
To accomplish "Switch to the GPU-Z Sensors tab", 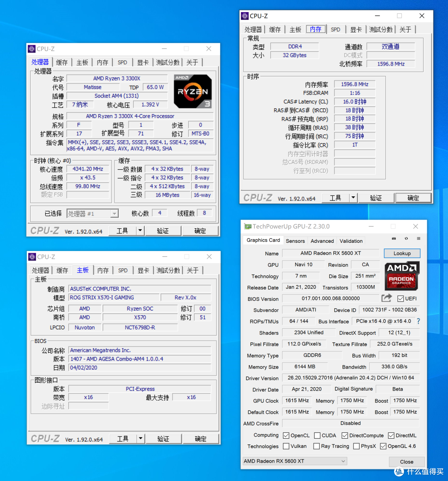I will coord(295,241).
